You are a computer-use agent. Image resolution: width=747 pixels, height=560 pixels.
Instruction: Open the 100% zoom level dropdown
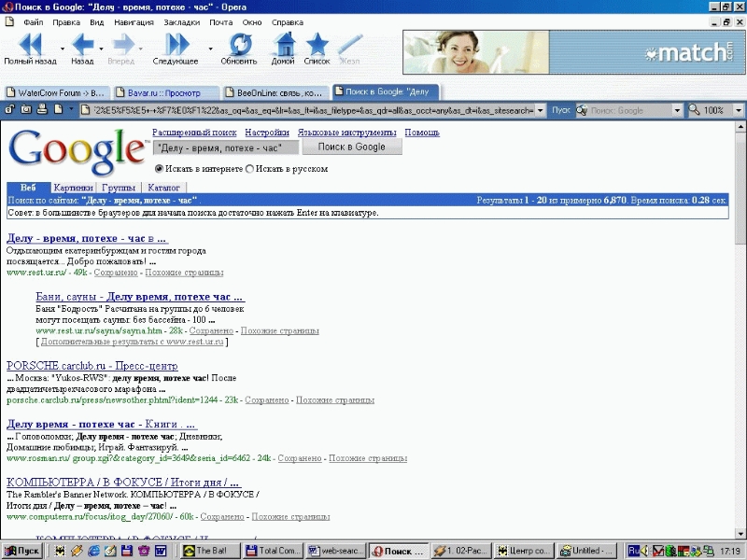tap(739, 110)
